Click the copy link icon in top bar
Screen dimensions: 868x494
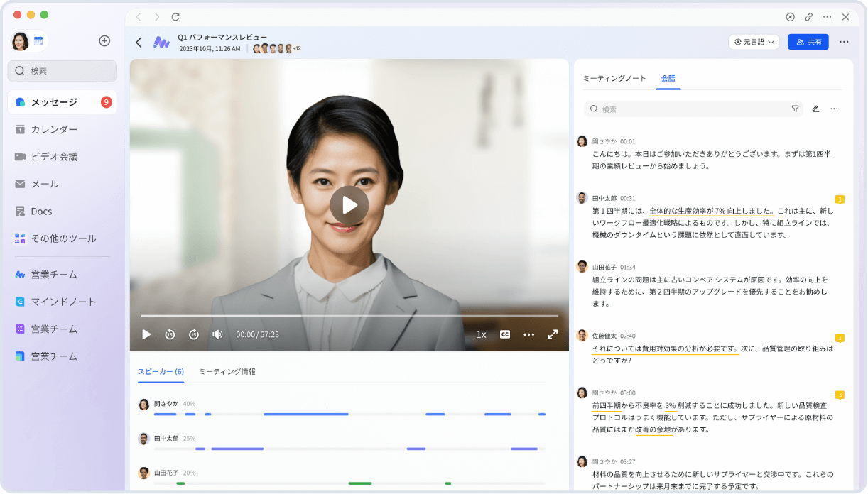pyautogui.click(x=808, y=17)
